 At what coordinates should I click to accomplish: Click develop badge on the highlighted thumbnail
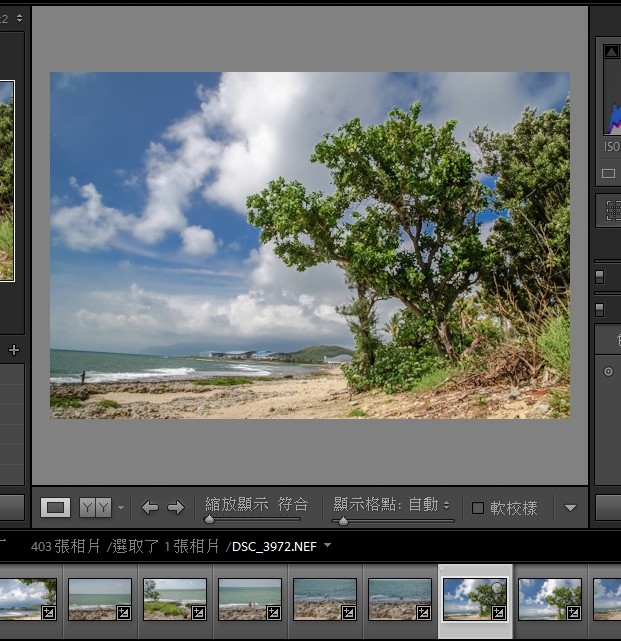[498, 613]
